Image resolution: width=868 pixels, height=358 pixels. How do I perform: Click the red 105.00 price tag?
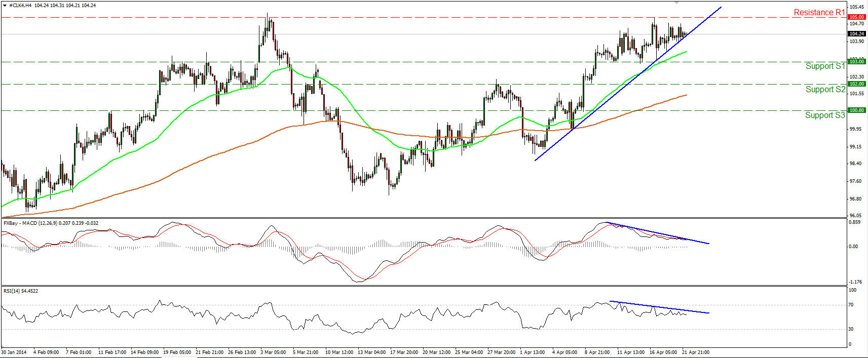coord(856,17)
